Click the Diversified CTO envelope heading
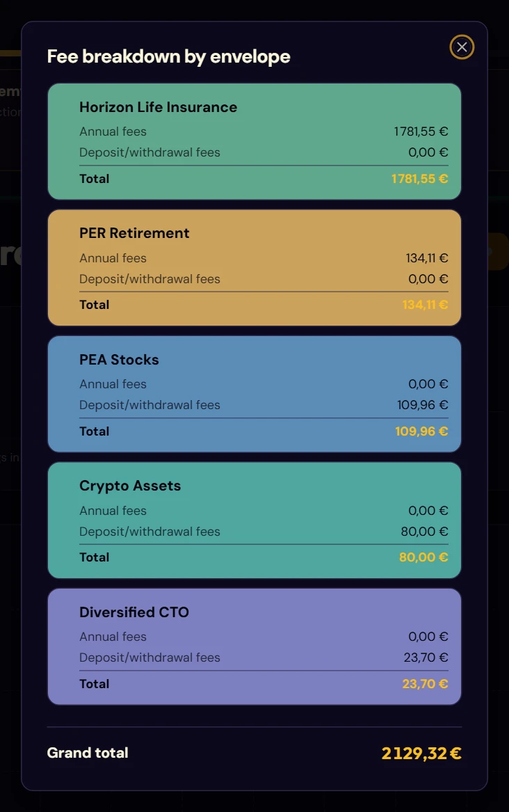The image size is (509, 812). 134,612
